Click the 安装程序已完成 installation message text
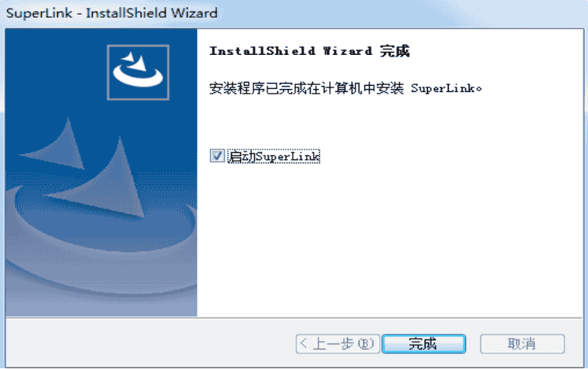This screenshot has height=369, width=588. [x=345, y=89]
